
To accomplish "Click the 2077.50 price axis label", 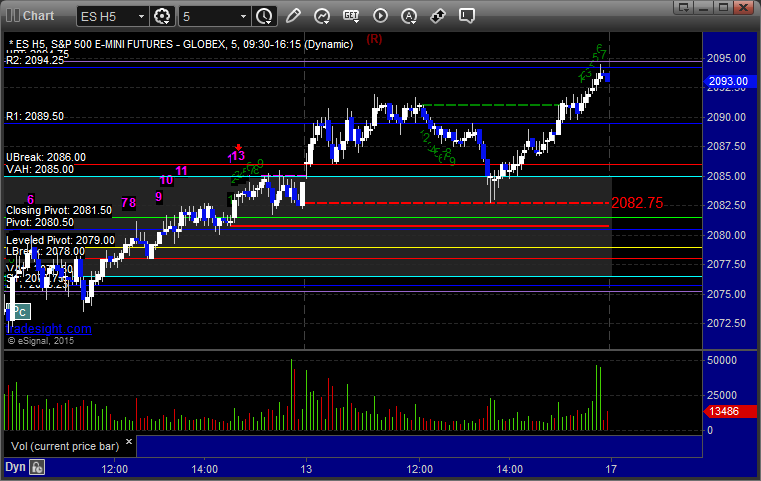I will 726,264.
